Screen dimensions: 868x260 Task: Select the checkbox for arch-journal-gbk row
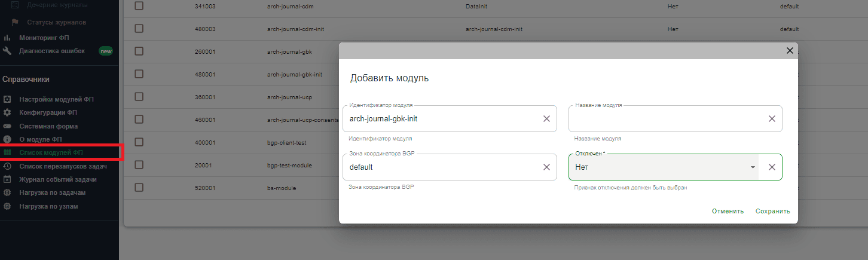139,51
